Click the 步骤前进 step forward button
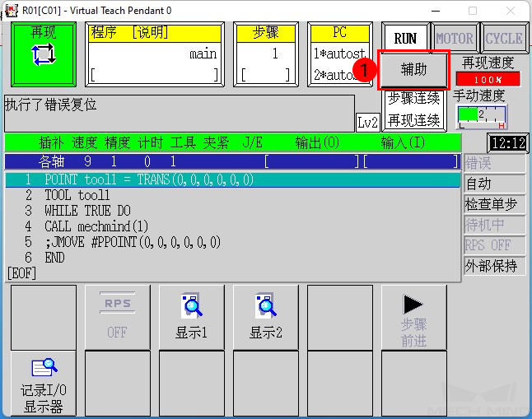The image size is (532, 419). click(414, 317)
